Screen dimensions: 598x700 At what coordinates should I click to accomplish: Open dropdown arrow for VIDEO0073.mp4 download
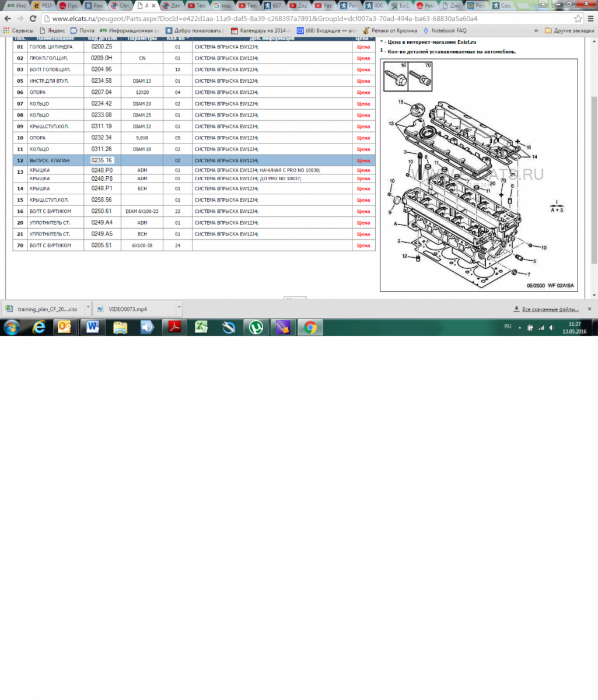[x=179, y=309]
